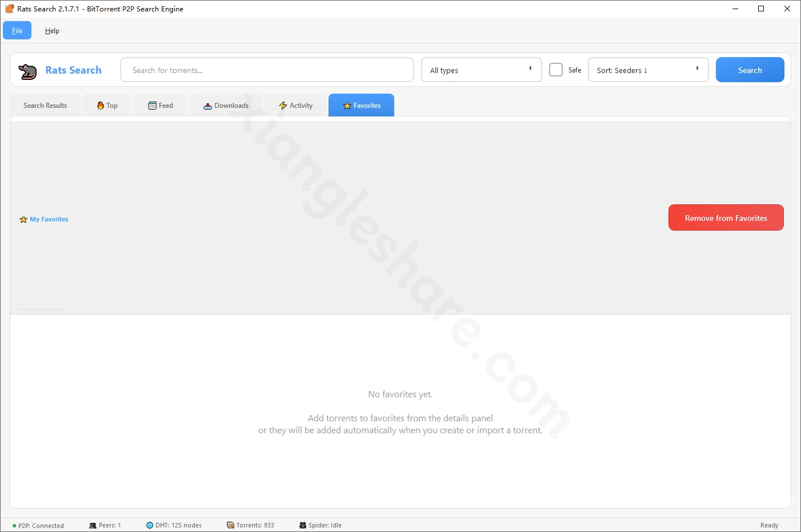Switch to the Downloads tab

pos(226,106)
